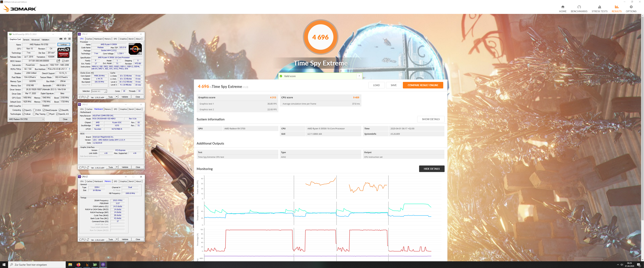Image resolution: width=644 pixels, height=268 pixels.
Task: Click SHOW DETAILS for system information
Action: (x=431, y=119)
